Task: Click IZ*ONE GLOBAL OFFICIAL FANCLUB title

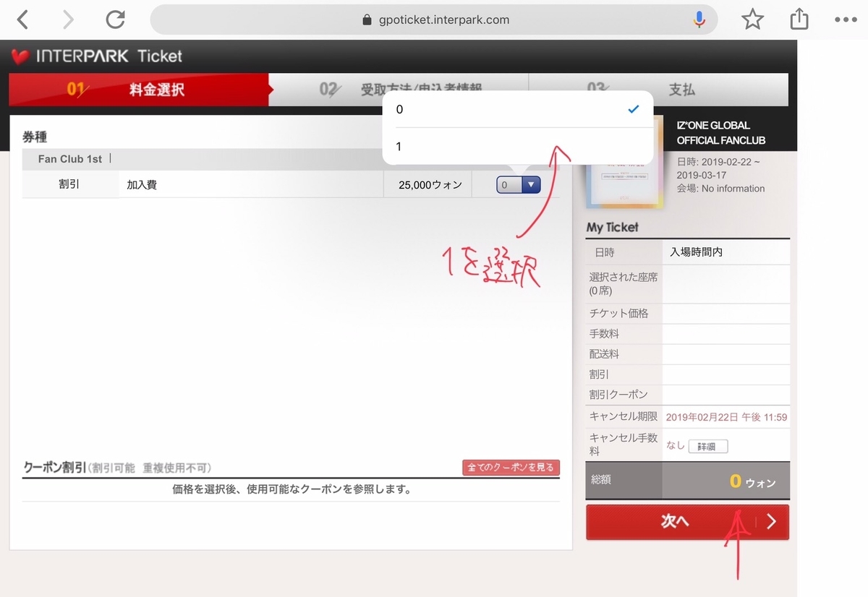Action: [x=720, y=133]
